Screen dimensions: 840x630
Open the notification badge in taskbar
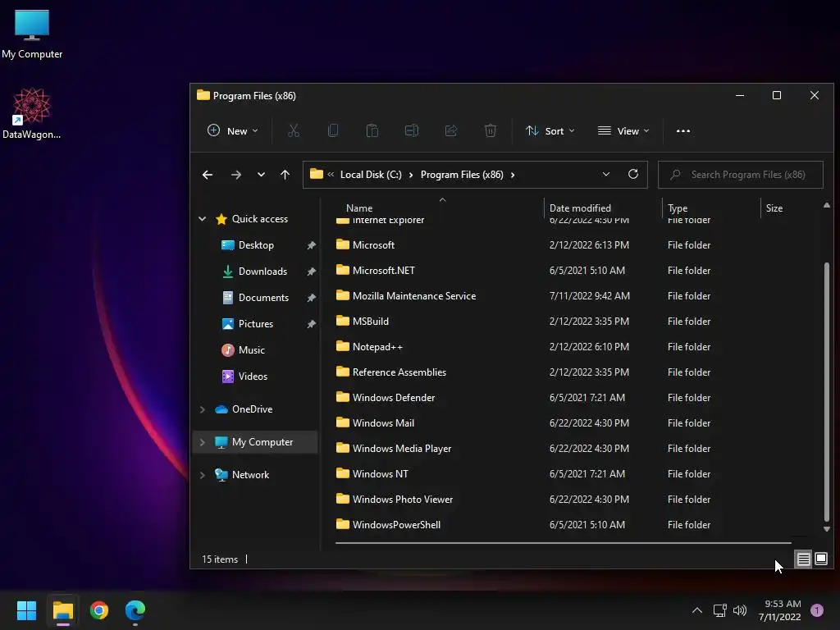[x=817, y=610]
